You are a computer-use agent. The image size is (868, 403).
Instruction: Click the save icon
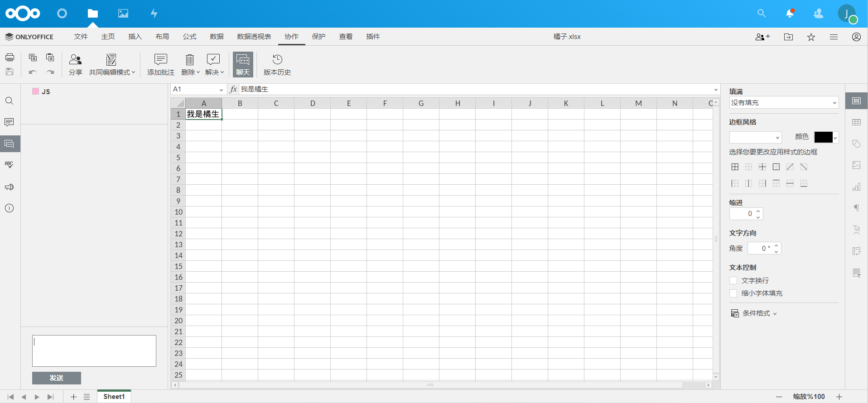click(10, 72)
